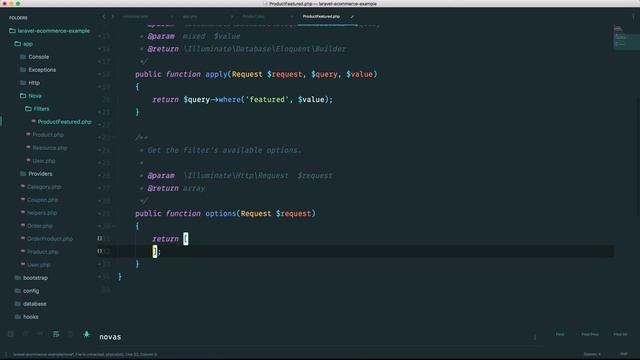Click the bracket gutter icon beside return [
The height and width of the screenshot is (360, 640).
(100, 238)
